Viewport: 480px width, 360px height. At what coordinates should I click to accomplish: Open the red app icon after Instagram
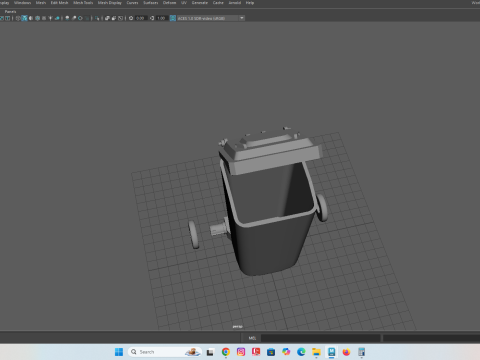(256, 352)
